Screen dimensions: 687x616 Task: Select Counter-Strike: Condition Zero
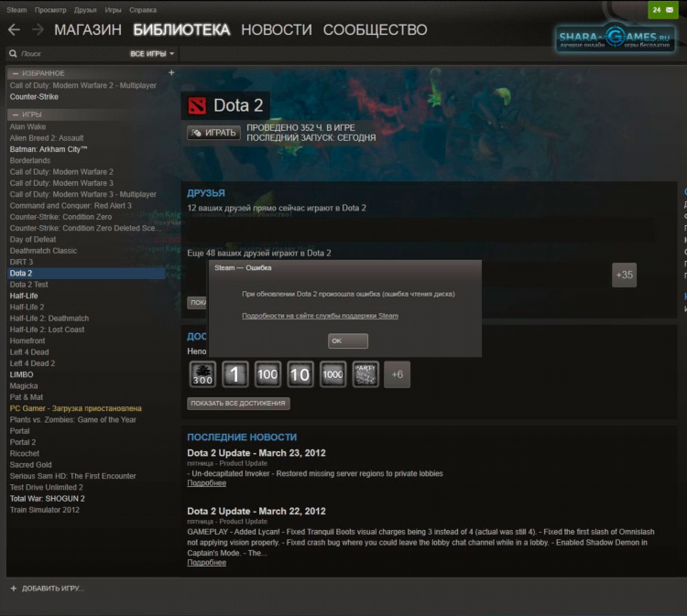coord(60,217)
